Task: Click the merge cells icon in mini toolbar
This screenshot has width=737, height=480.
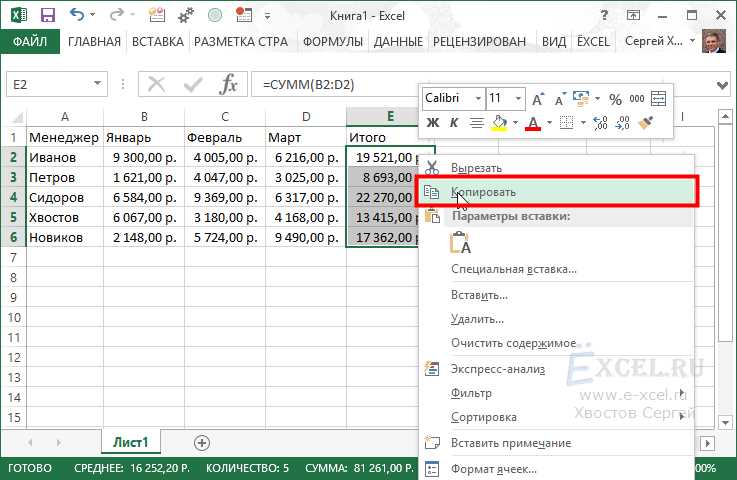Action: pos(658,99)
